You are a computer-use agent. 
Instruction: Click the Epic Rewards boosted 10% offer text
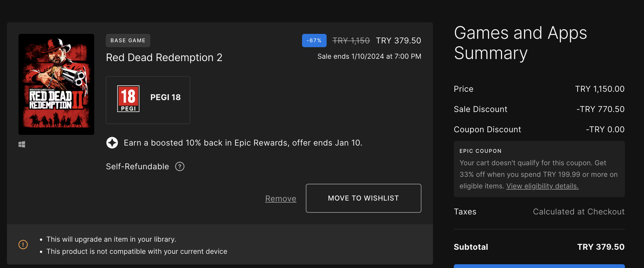[243, 143]
